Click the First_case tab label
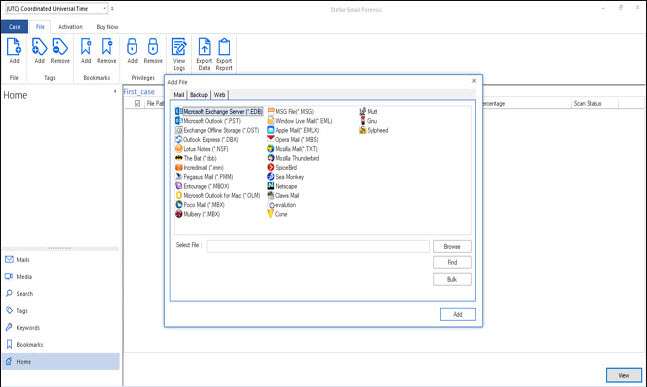Screen dimensions: 647x387 tap(139, 92)
